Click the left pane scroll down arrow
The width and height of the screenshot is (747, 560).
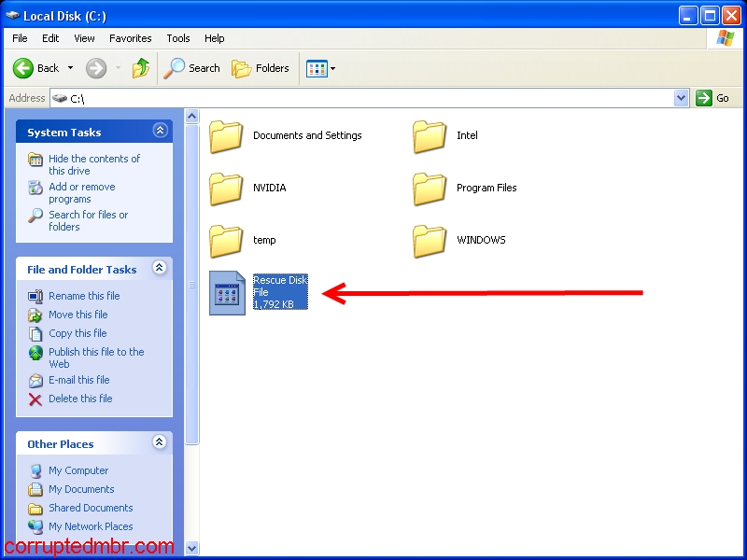pyautogui.click(x=192, y=549)
